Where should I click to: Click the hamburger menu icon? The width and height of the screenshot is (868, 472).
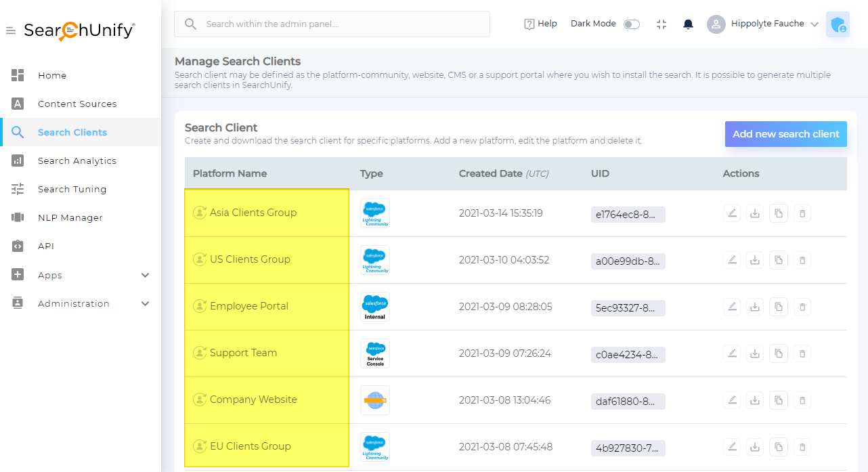pos(11,31)
